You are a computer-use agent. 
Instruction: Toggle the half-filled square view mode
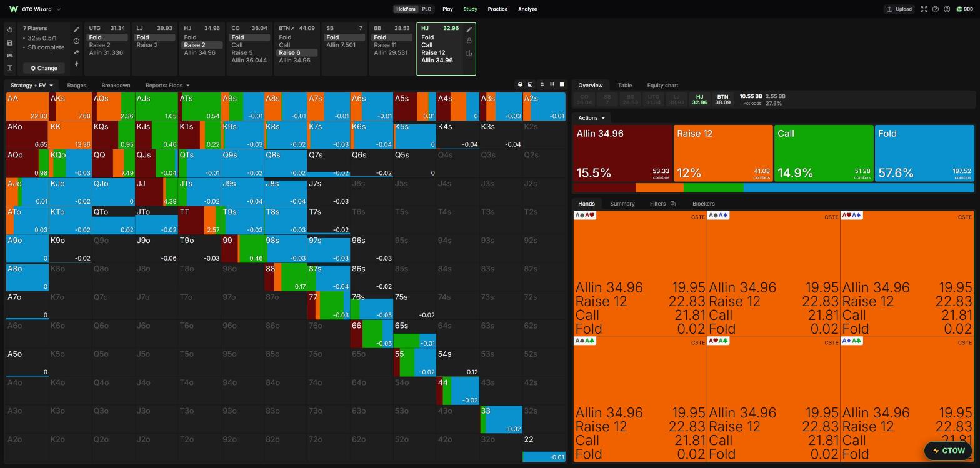click(531, 85)
